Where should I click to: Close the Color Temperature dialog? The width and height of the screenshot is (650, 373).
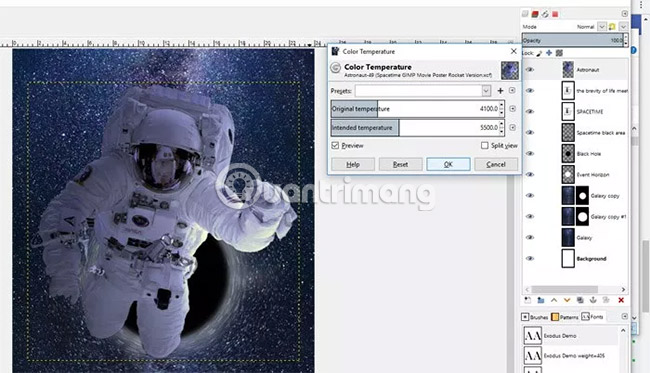point(514,51)
